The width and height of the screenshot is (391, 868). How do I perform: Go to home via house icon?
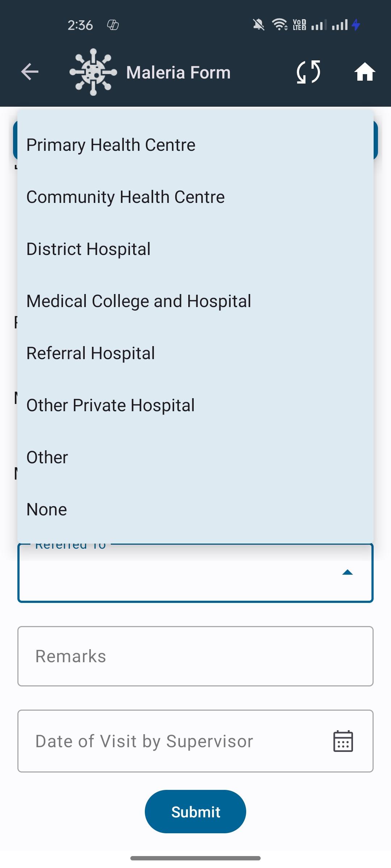[x=365, y=72]
